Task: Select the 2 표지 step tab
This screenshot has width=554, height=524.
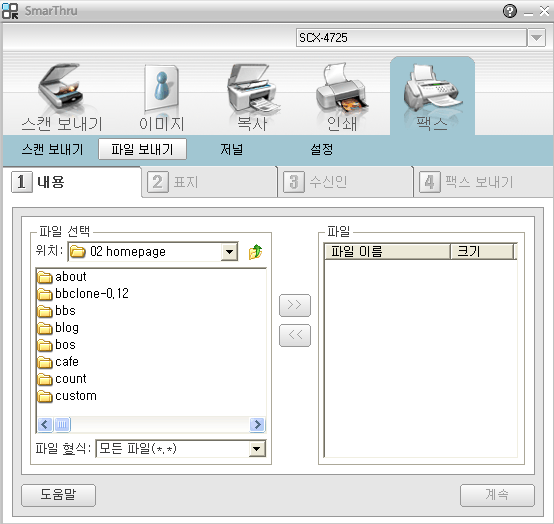Action: pyautogui.click(x=209, y=182)
